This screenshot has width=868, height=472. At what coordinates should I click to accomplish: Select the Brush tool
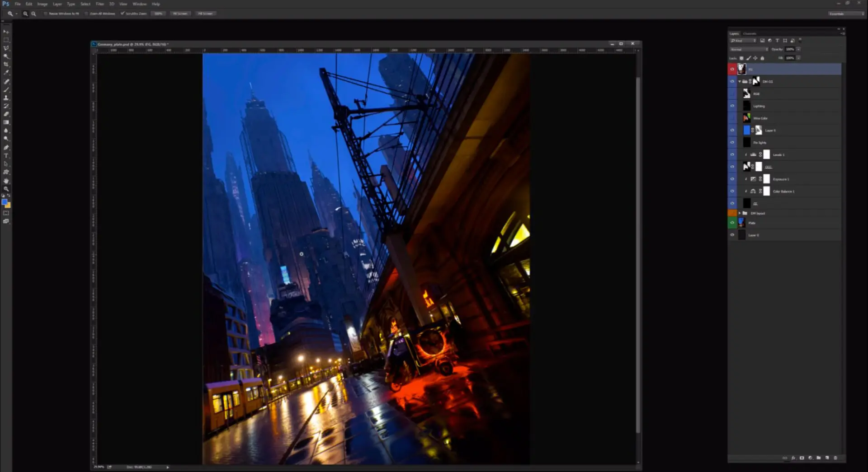pyautogui.click(x=6, y=89)
